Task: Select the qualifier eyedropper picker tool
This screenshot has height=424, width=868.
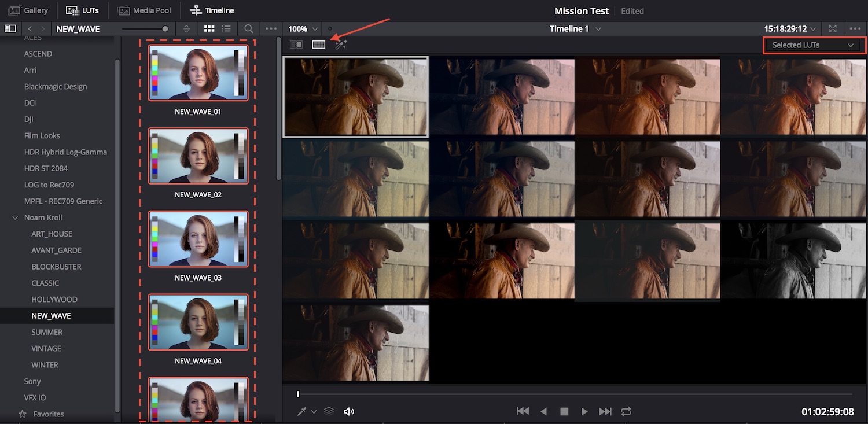Action: pyautogui.click(x=302, y=411)
